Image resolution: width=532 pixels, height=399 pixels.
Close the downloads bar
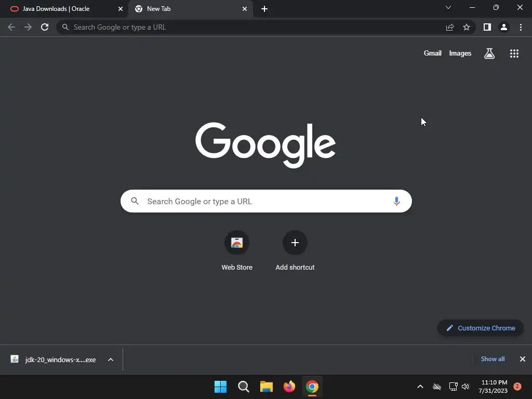tap(523, 359)
